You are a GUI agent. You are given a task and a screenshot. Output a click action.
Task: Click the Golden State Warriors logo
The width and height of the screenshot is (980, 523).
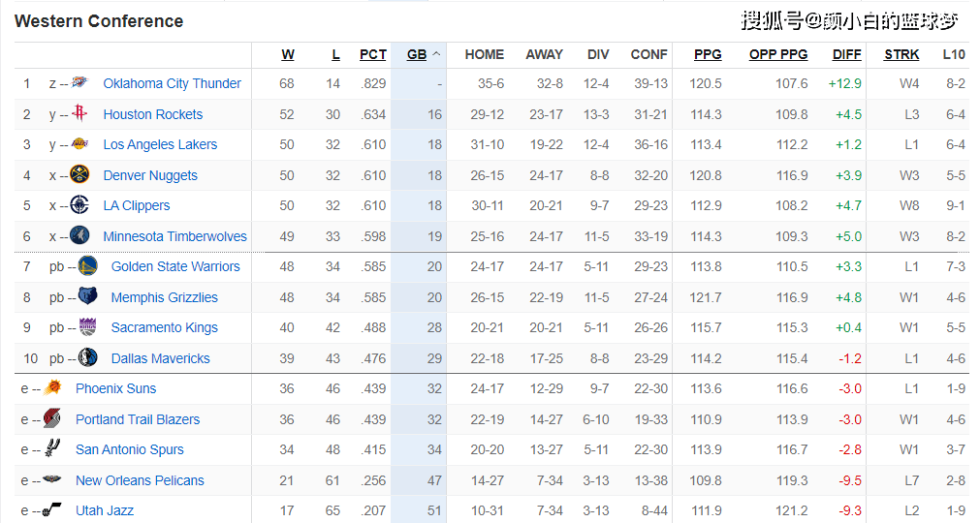click(87, 265)
